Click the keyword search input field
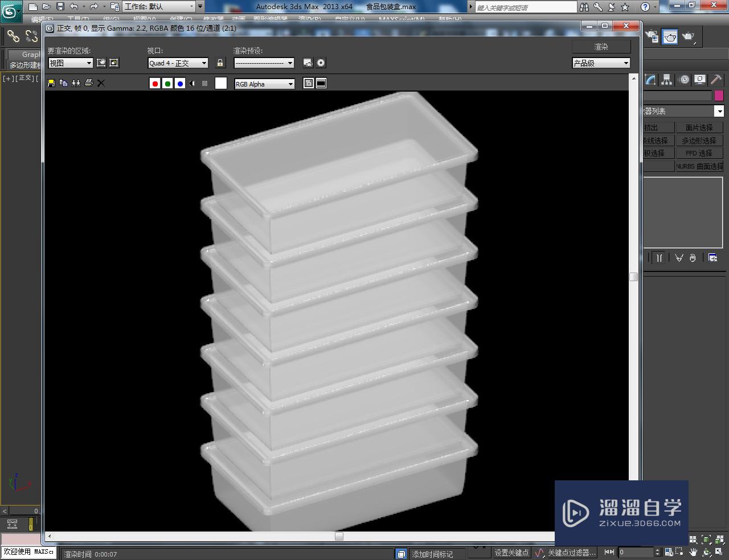Screen dimensions: 729x560 (x=526, y=7)
